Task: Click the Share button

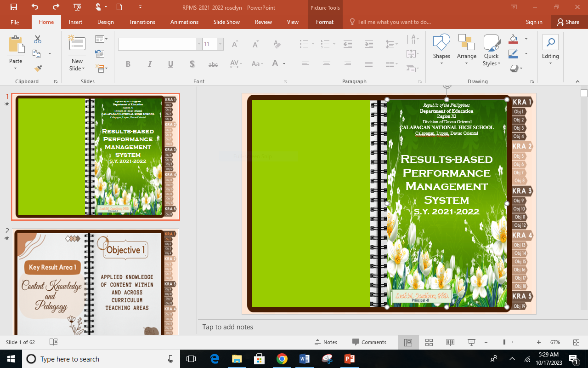Action: [569, 22]
